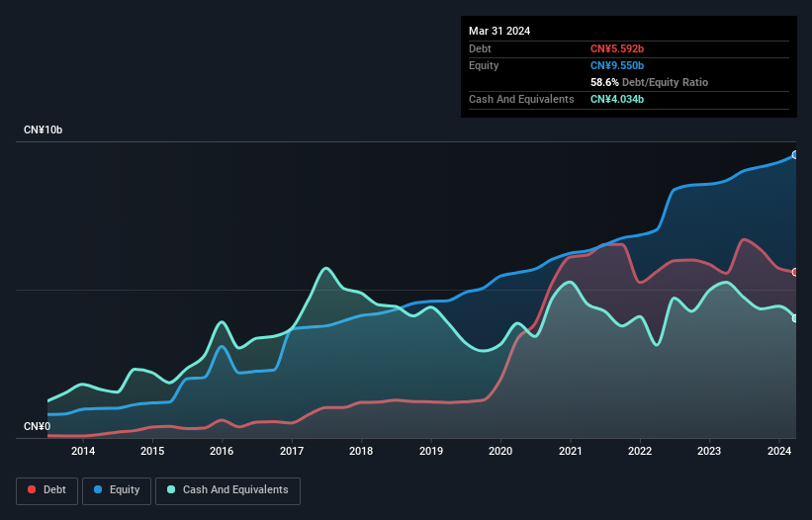Image resolution: width=812 pixels, height=520 pixels.
Task: Click the Debt label in the tooltip
Action: point(480,48)
